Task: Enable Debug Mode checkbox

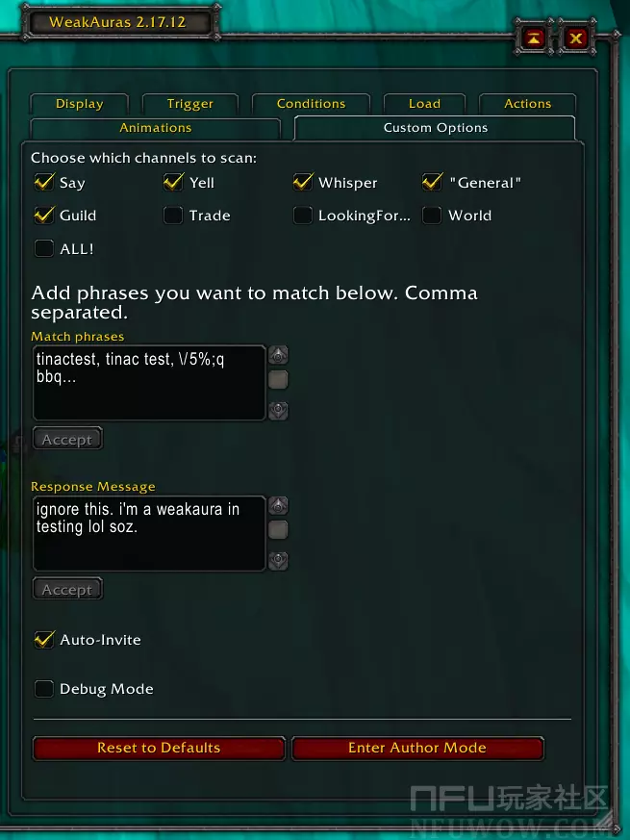Action: (44, 689)
